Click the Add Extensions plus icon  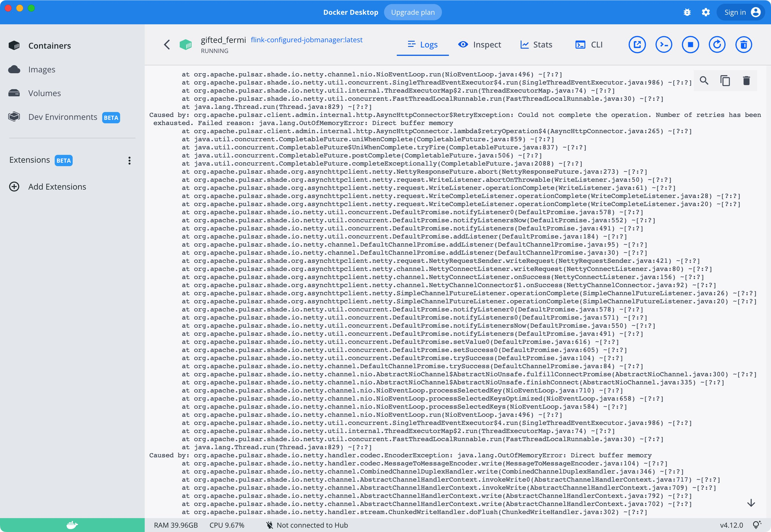14,187
